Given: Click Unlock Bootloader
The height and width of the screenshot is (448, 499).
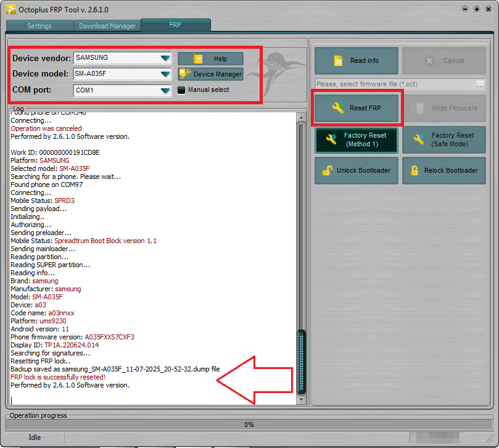Looking at the screenshot, I should 357,171.
